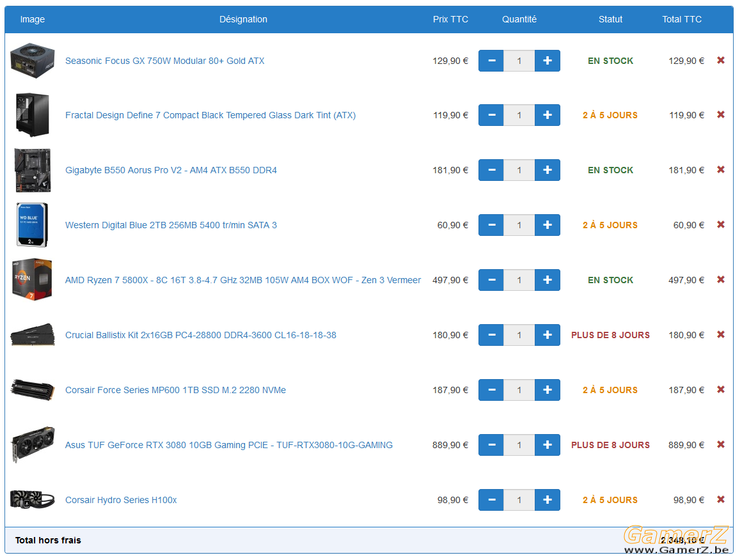Decrease AMD Ryzen 7 5800X quantity

491,280
